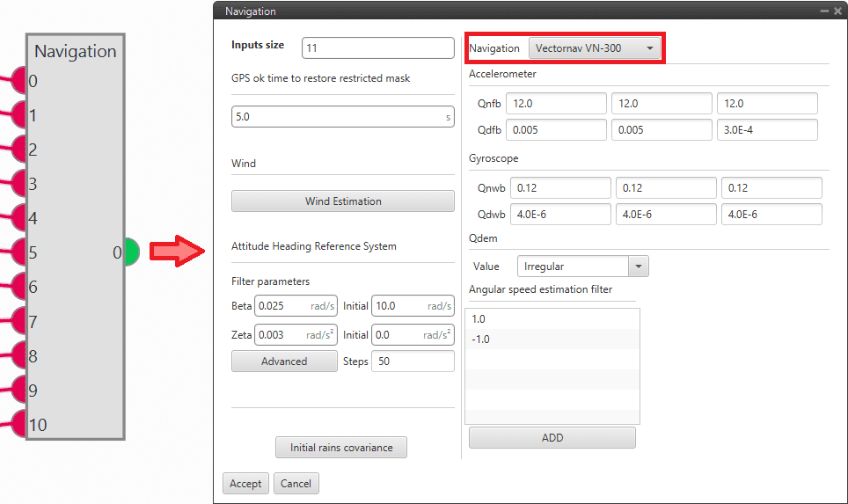Click input port 3 on Navigation block

click(x=19, y=185)
